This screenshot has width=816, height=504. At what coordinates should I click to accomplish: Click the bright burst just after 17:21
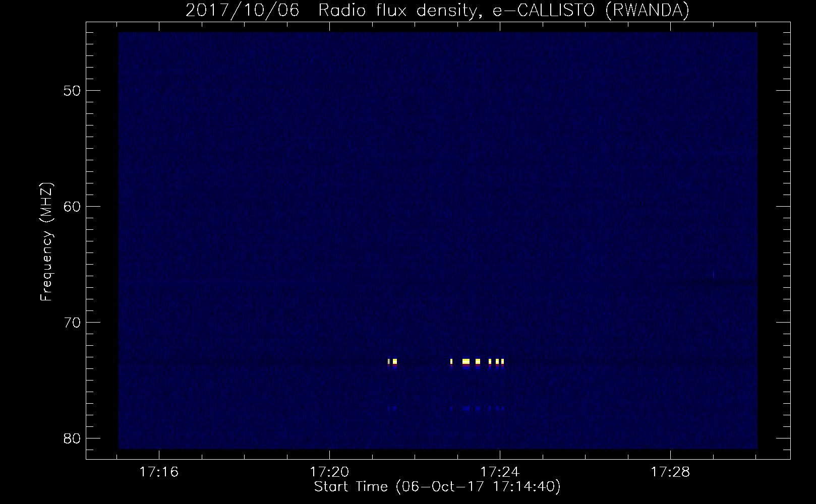pyautogui.click(x=394, y=362)
